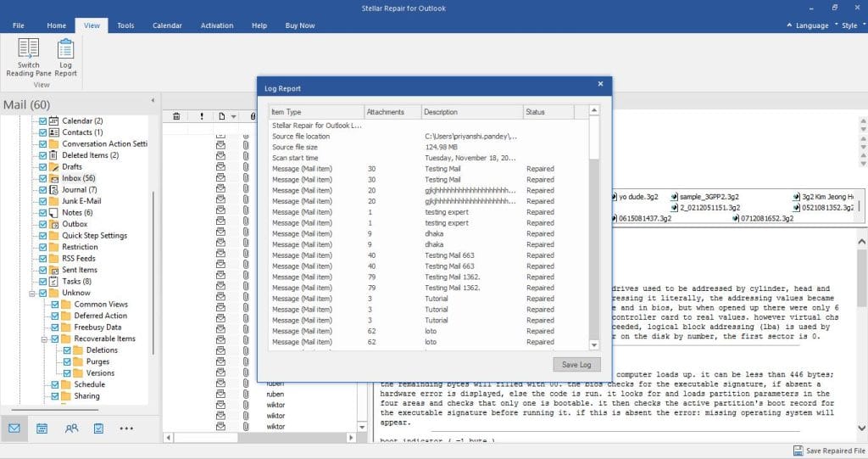Select the Tasks folder icon

click(x=53, y=282)
